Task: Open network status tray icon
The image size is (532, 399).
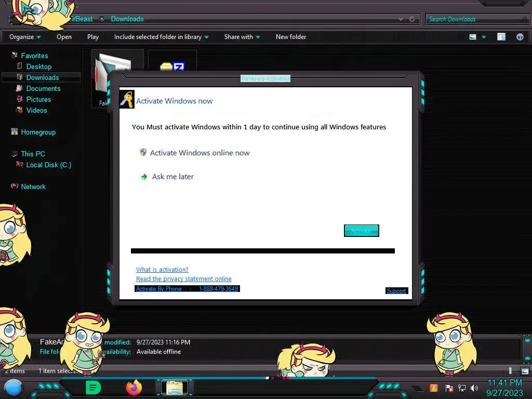Action: [x=461, y=388]
